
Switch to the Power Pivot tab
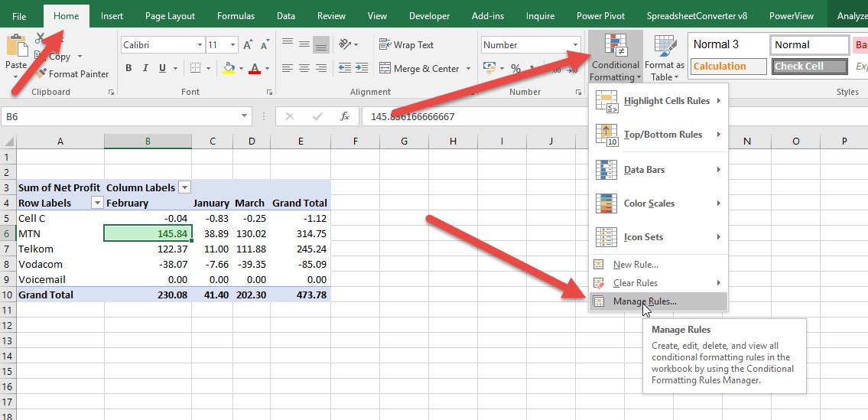pyautogui.click(x=600, y=16)
